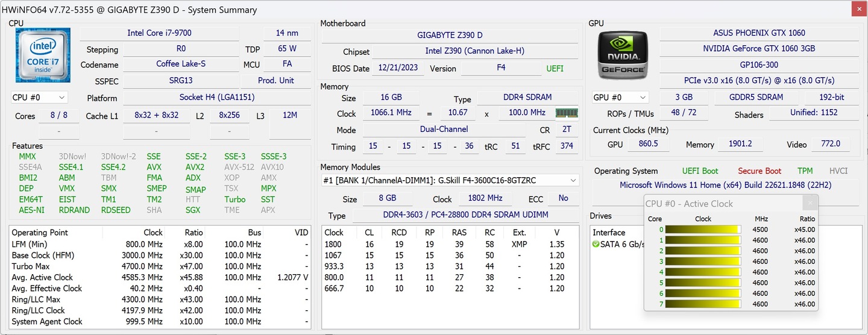The width and height of the screenshot is (868, 335).
Task: Click the PCIe v3.0 x16 bus field
Action: point(759,81)
